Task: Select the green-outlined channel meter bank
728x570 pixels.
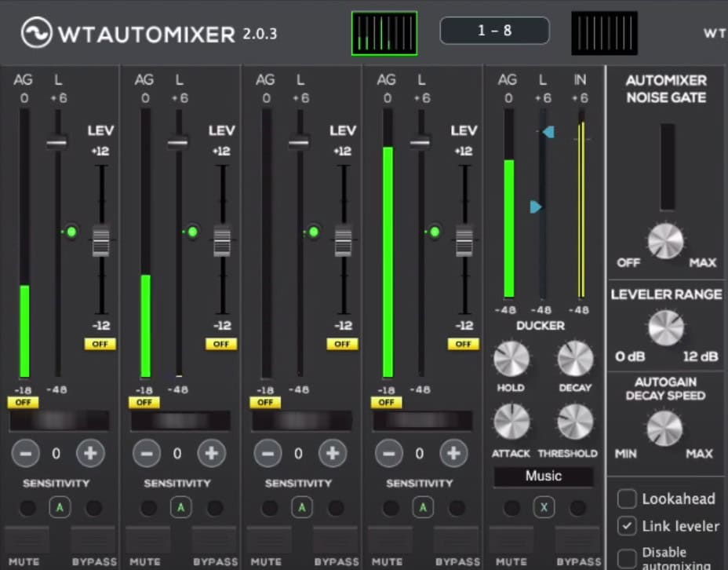Action: coord(384,33)
